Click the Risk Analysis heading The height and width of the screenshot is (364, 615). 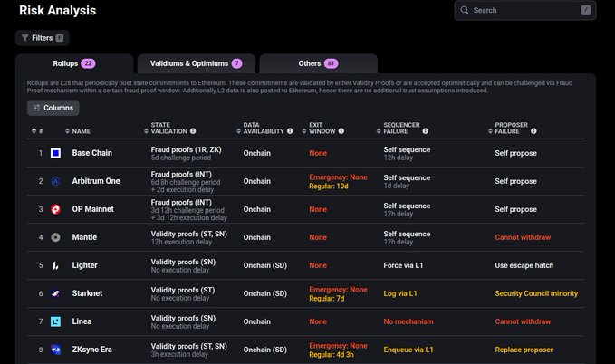(58, 11)
